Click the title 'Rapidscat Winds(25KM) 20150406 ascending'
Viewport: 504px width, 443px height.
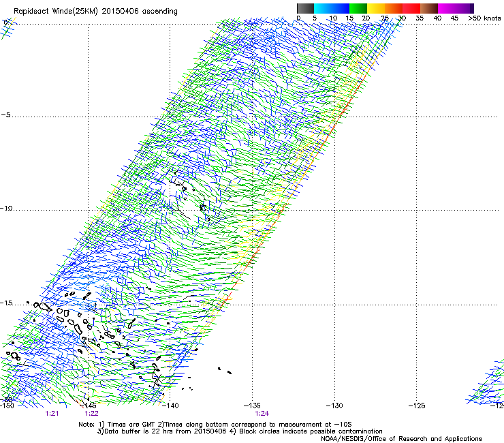(95, 12)
